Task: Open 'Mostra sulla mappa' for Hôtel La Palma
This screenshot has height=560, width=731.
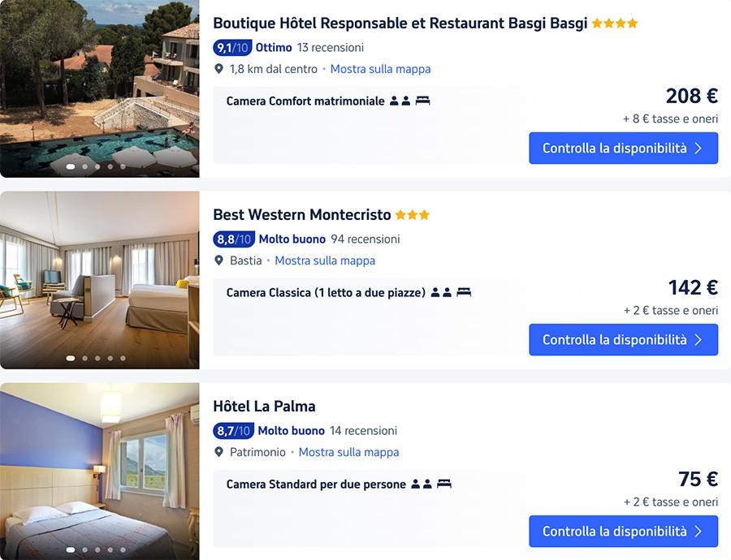Action: pos(348,452)
